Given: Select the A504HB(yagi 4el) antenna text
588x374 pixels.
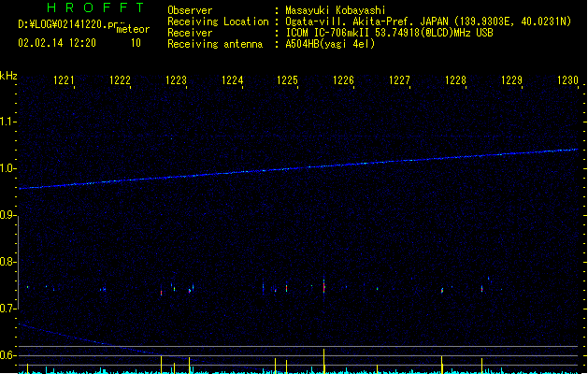Looking at the screenshot, I should [330, 44].
